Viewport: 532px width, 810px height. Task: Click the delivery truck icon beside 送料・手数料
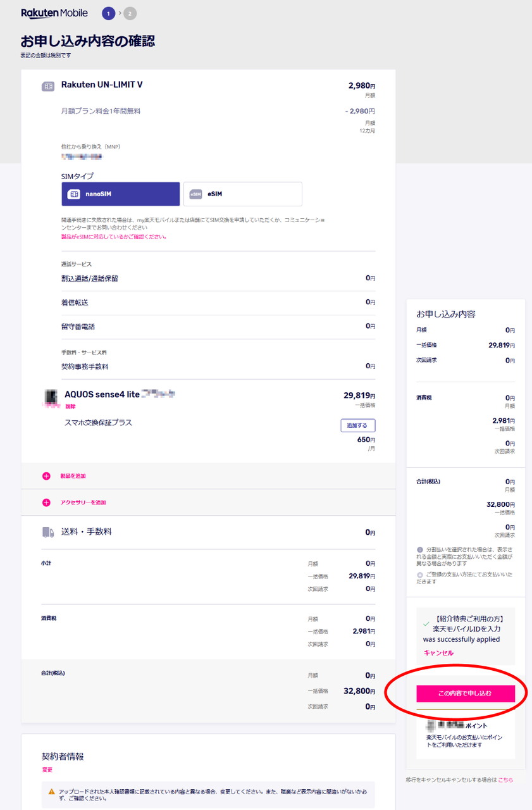pos(48,533)
